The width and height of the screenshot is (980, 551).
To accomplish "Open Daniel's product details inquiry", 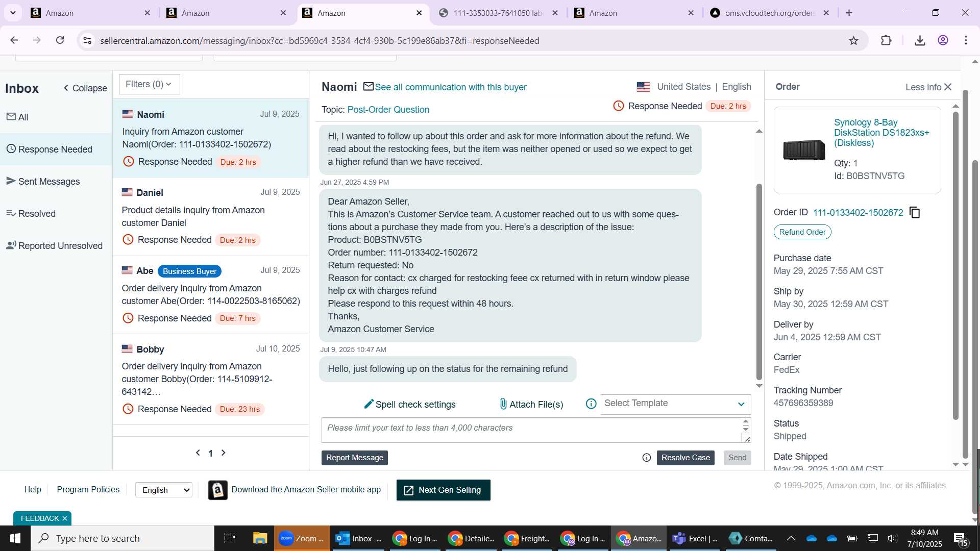I will pos(211,216).
